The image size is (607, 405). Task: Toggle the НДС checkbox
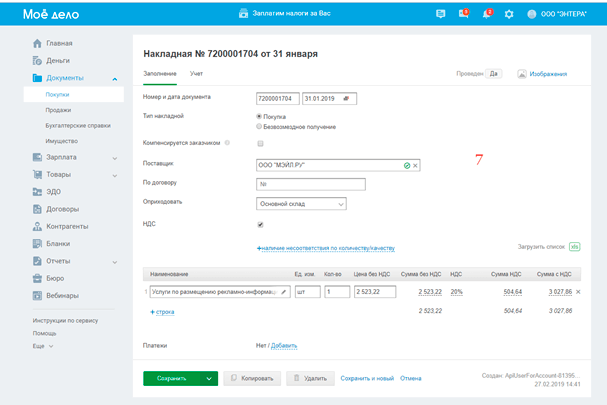tap(260, 224)
